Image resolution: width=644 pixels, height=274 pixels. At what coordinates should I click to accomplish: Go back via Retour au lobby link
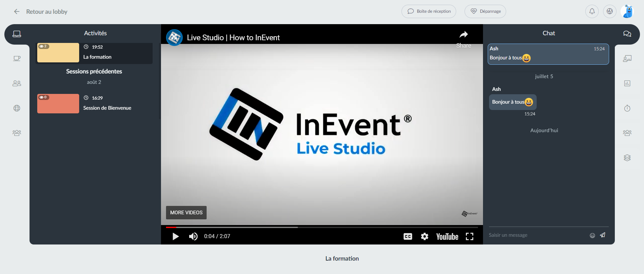click(47, 12)
